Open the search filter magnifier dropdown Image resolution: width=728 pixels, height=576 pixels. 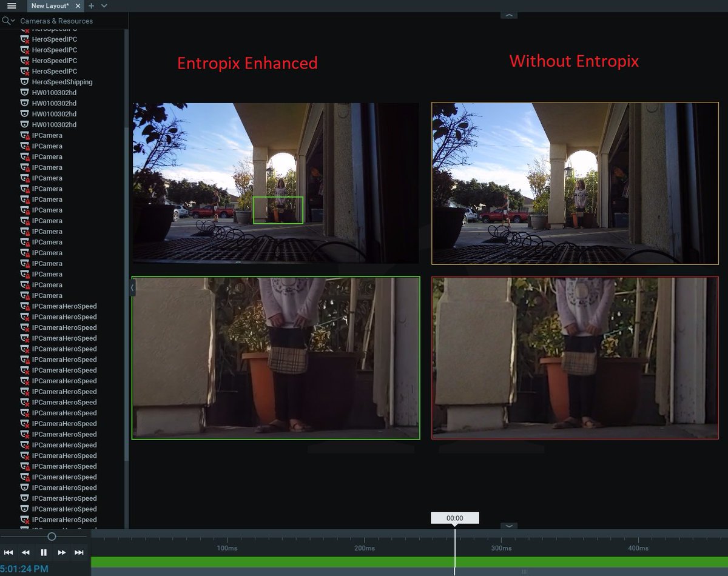(x=8, y=21)
